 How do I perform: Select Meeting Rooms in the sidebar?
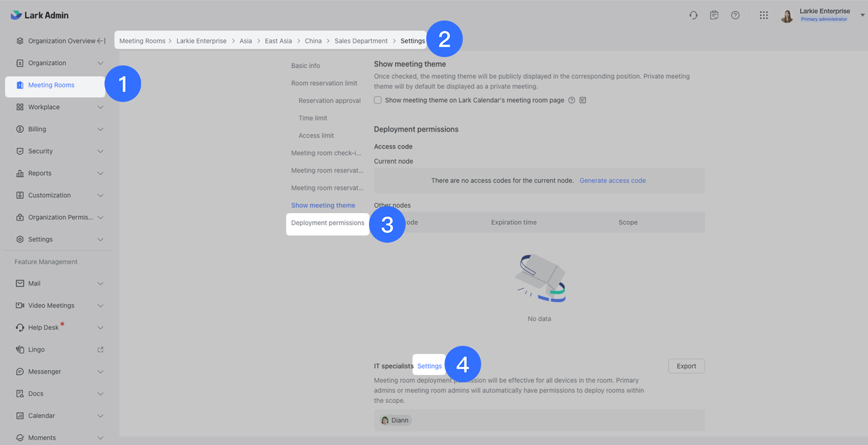(52, 85)
